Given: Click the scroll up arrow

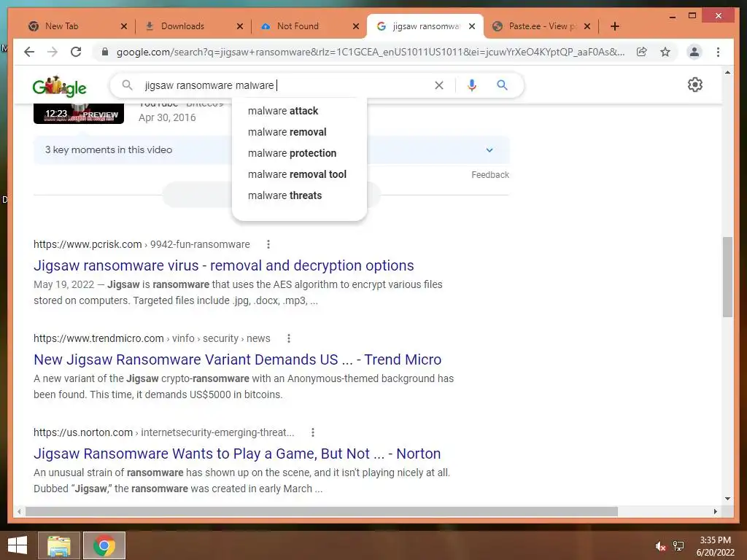Looking at the screenshot, I should pyautogui.click(x=727, y=72).
